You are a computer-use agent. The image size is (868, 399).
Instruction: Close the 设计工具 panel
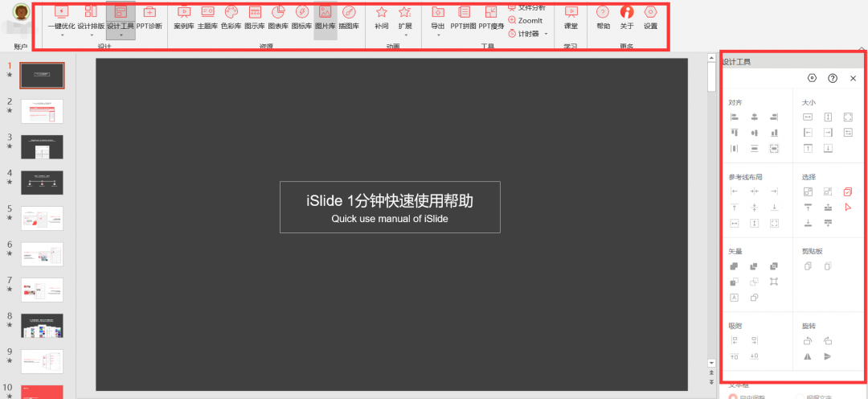pyautogui.click(x=853, y=78)
